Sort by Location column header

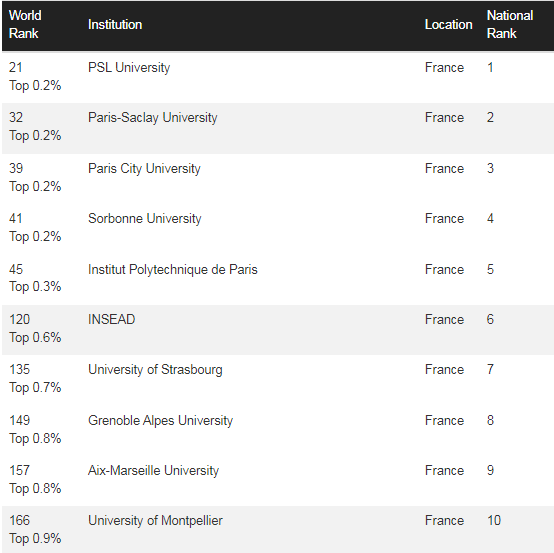pos(448,24)
